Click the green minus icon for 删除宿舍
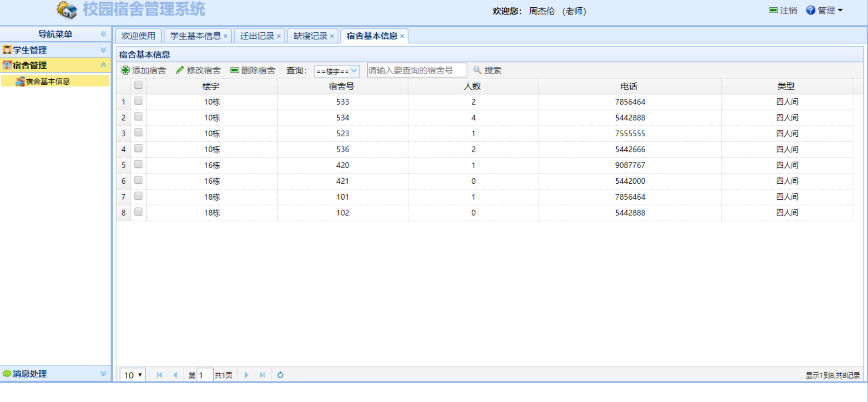The width and height of the screenshot is (868, 402). 235,70
